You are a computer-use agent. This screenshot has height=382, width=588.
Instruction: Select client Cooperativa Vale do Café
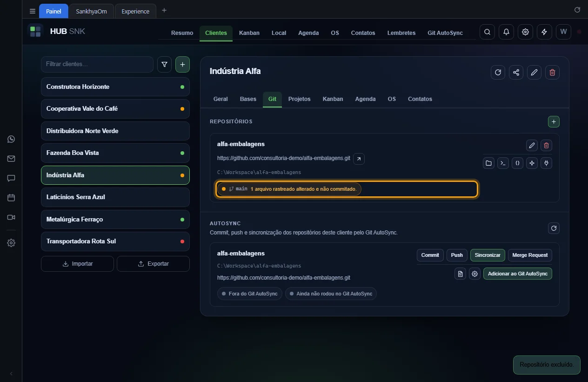[115, 109]
